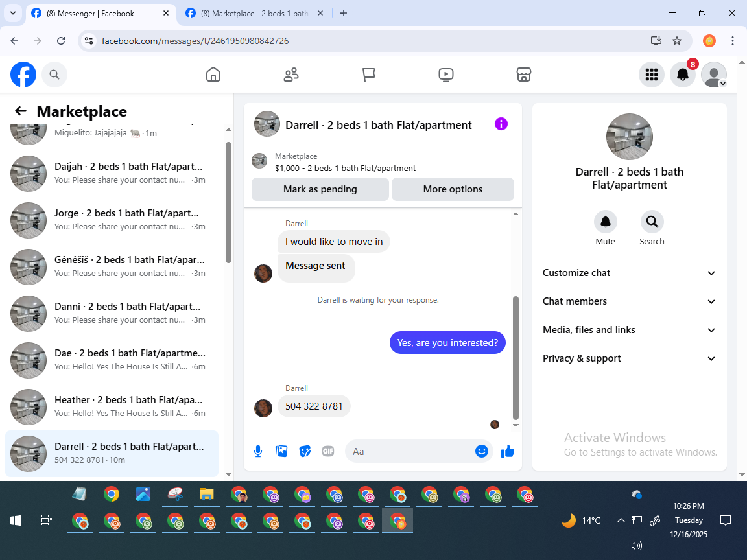Click the conversation list scrollbar
This screenshot has width=747, height=560.
click(228, 202)
